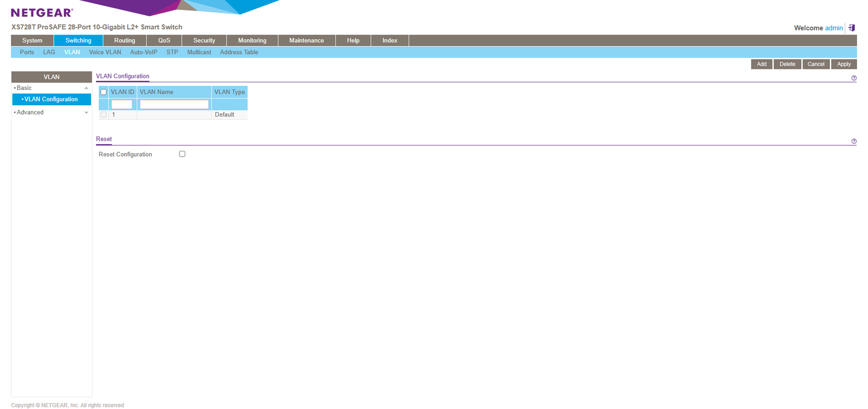Screen dimensions: 868x409
Task: Select VLAN Configuration in sidebar
Action: 51,99
